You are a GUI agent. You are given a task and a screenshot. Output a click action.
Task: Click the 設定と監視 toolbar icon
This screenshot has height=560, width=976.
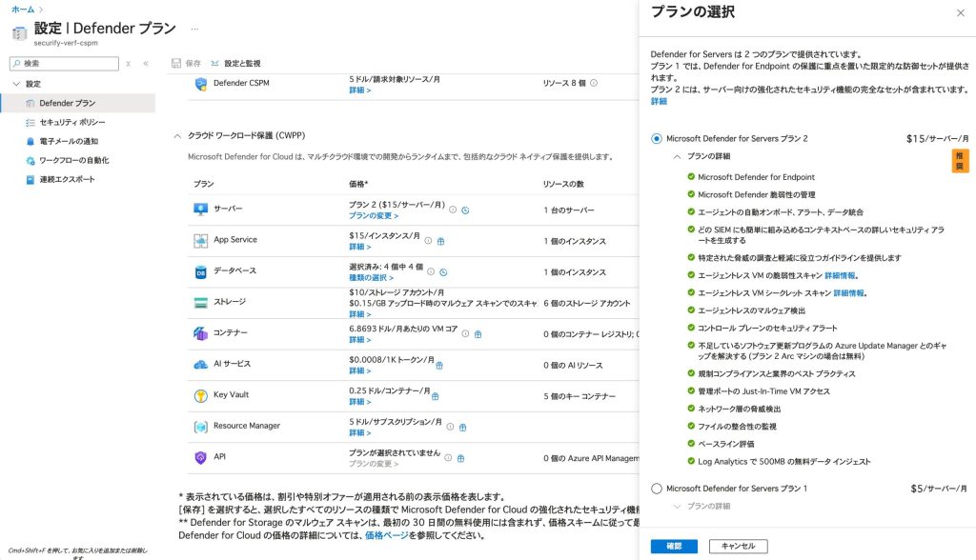(215, 63)
